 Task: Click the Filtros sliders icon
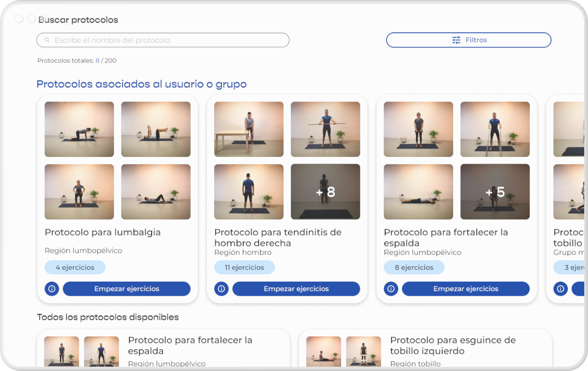[x=457, y=40]
